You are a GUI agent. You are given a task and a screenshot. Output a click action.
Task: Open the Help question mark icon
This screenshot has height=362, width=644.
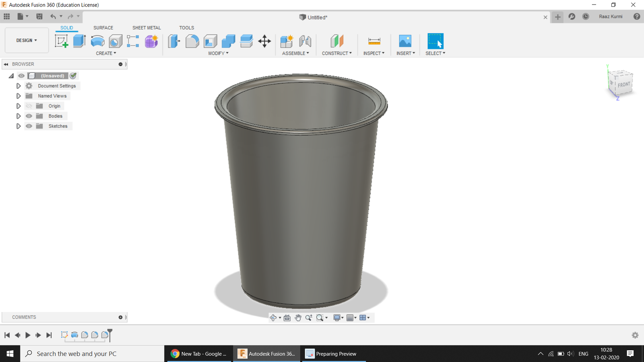[637, 16]
